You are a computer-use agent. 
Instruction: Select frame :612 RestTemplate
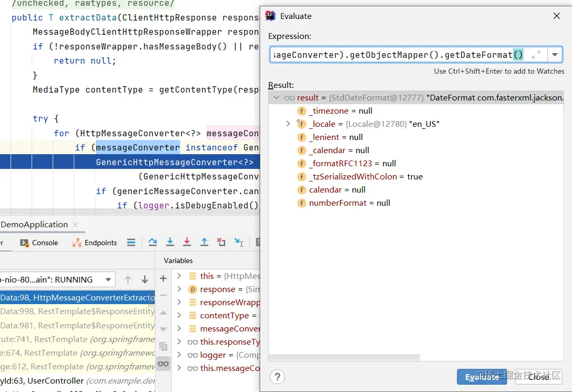pos(77,367)
